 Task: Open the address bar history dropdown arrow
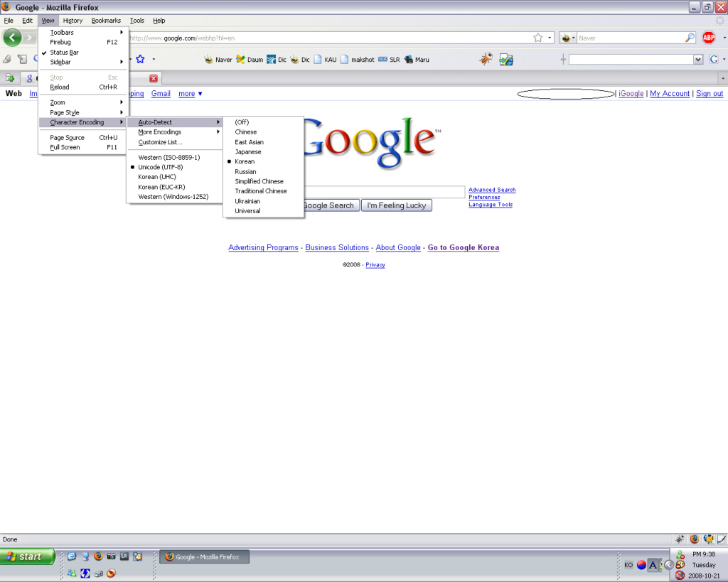click(550, 38)
